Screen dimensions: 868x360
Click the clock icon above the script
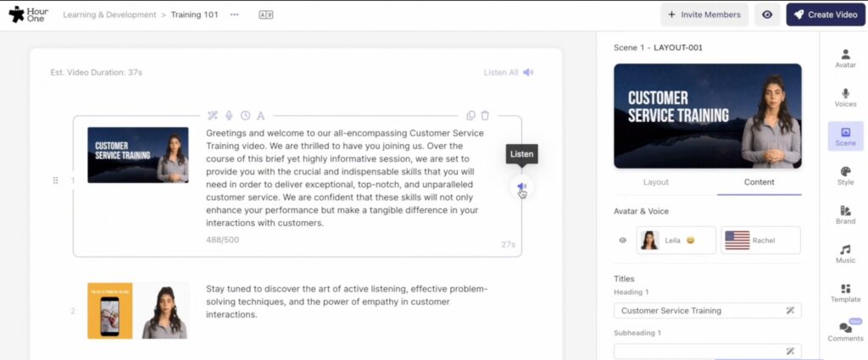[x=245, y=116]
